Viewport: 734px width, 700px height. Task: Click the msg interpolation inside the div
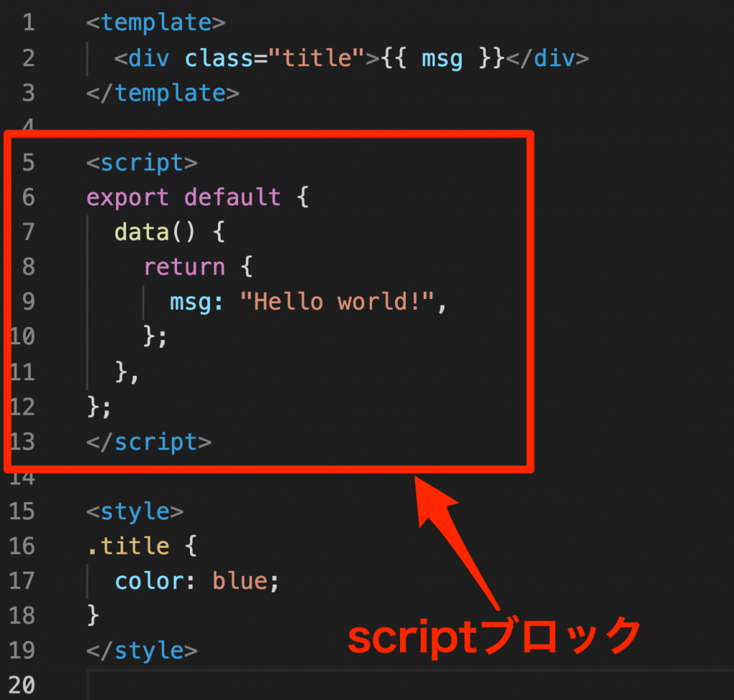pos(442,58)
